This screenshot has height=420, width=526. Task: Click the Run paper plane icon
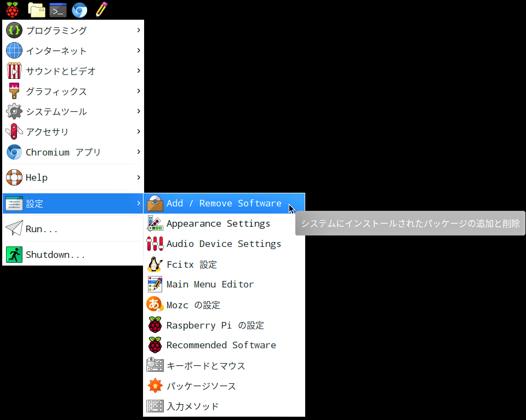coord(14,228)
